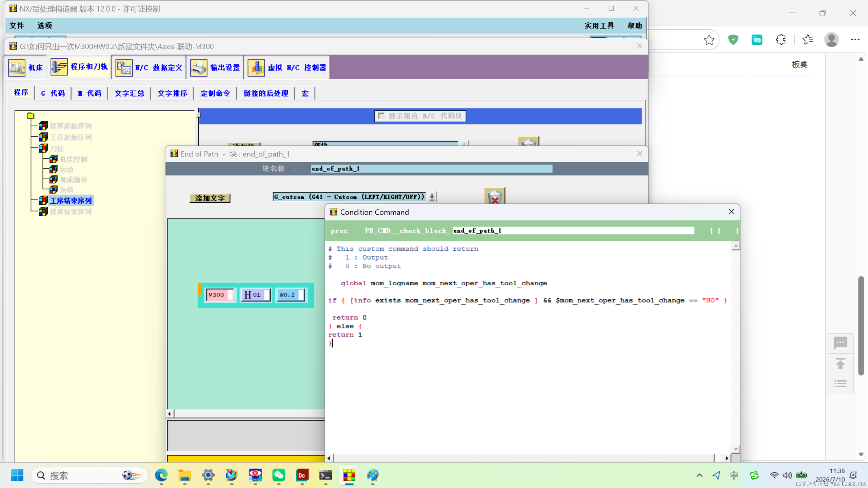
Task: Click the H01 block word
Action: tap(256, 295)
